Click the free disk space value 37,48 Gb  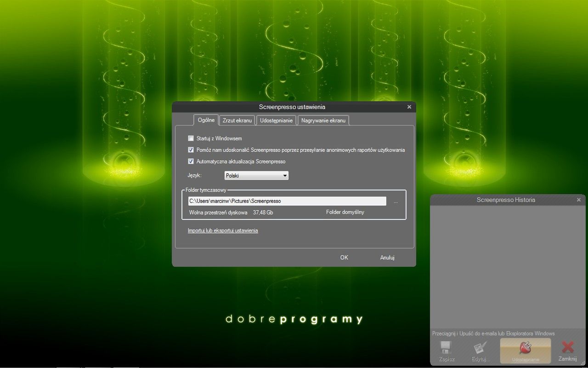[263, 213]
